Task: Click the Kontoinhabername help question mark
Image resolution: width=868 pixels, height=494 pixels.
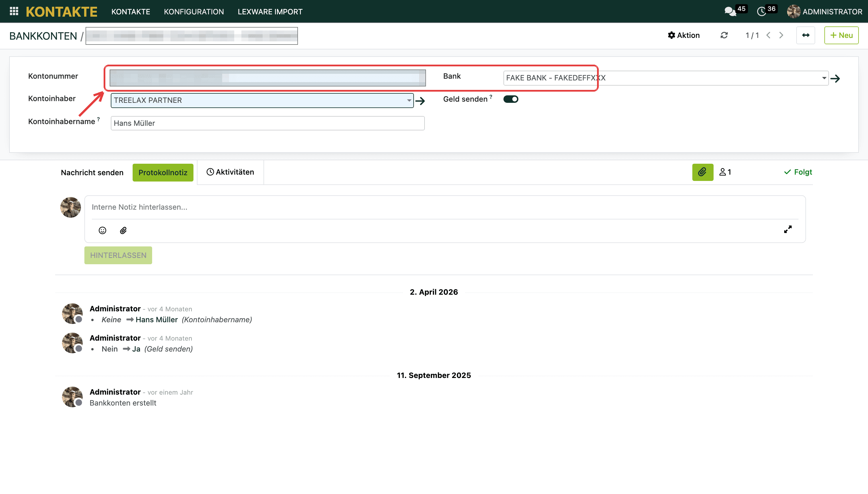Action: tap(98, 119)
